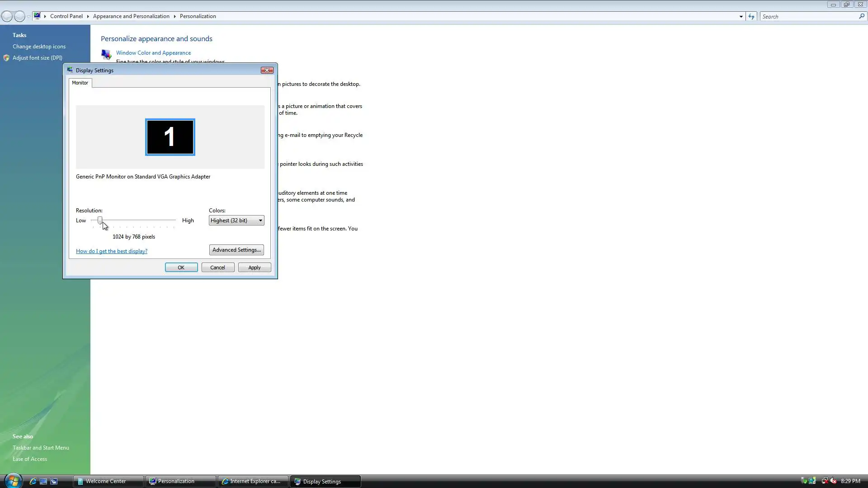Click the muted volume tray icon
The image size is (868, 488).
tap(833, 481)
